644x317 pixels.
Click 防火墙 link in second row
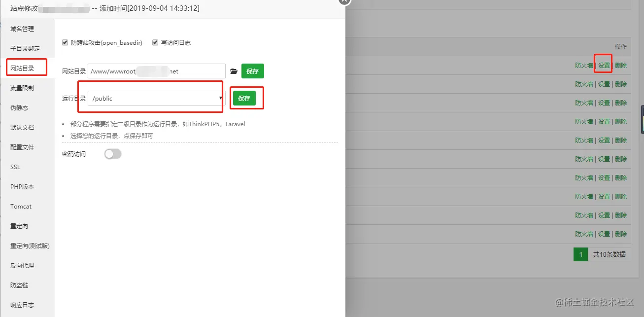click(x=584, y=84)
